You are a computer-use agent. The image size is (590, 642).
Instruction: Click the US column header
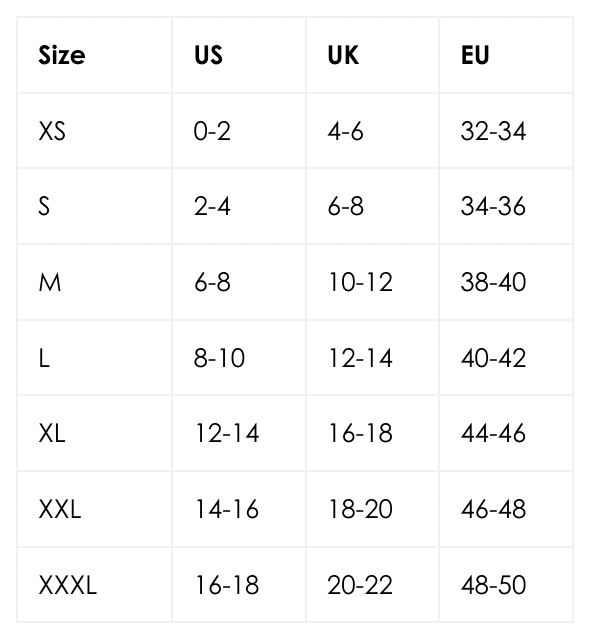click(x=208, y=55)
